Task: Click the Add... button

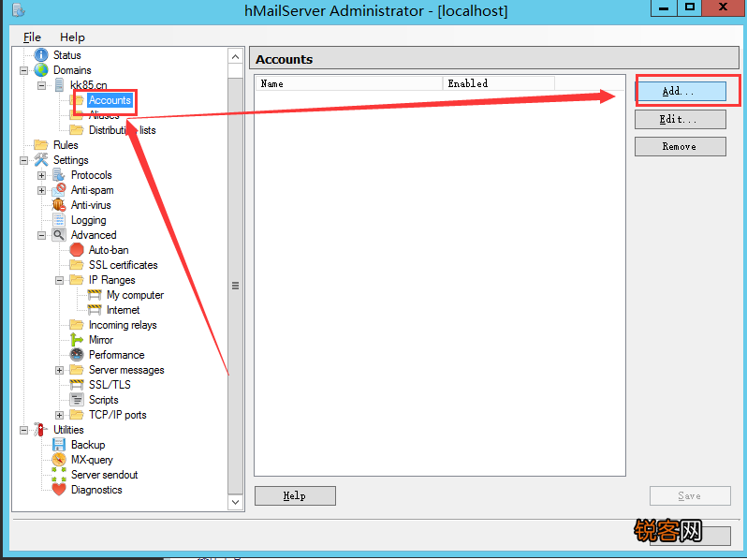Action: [681, 91]
